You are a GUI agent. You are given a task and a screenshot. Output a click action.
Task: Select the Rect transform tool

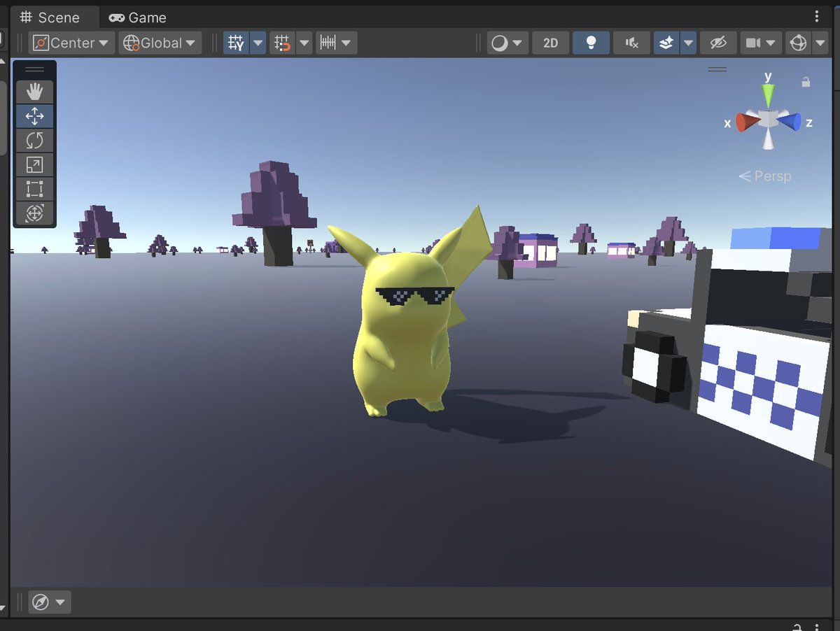tap(34, 189)
